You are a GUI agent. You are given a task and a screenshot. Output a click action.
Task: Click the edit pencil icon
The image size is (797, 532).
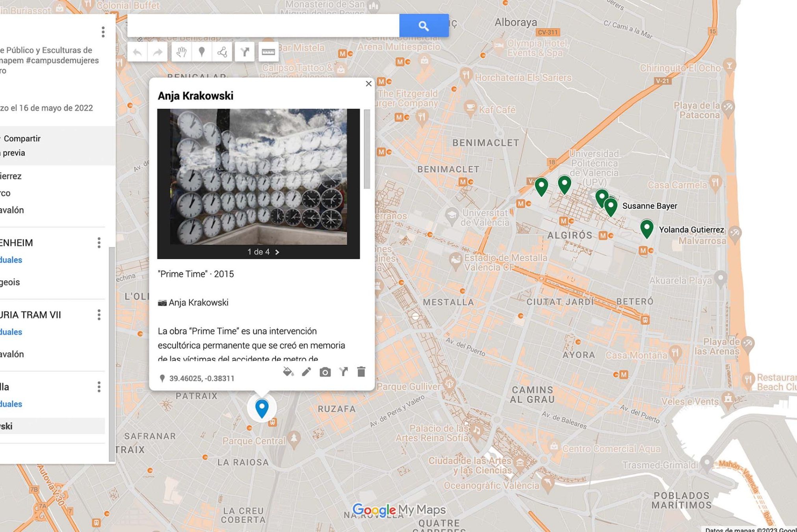306,372
